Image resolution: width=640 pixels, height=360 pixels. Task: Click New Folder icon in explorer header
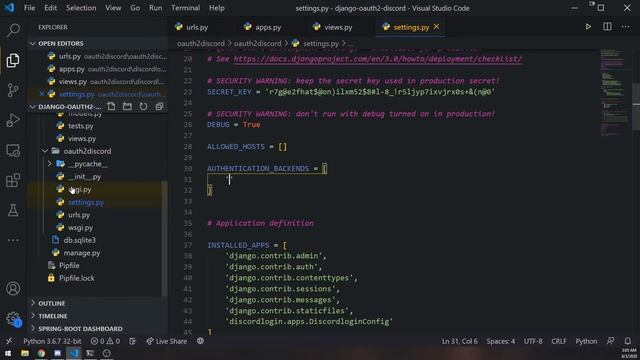[x=127, y=107]
